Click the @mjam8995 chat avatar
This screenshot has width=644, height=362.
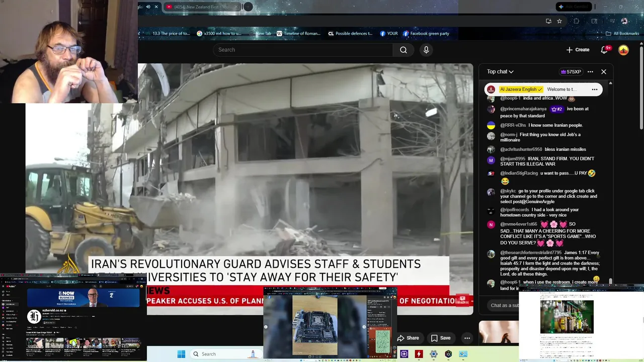(491, 160)
